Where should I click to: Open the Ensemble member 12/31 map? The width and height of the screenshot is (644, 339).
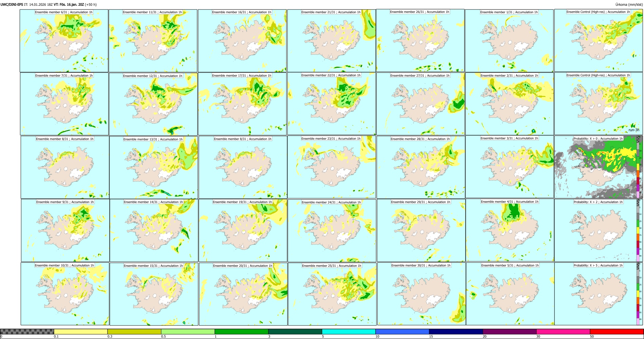pyautogui.click(x=153, y=104)
